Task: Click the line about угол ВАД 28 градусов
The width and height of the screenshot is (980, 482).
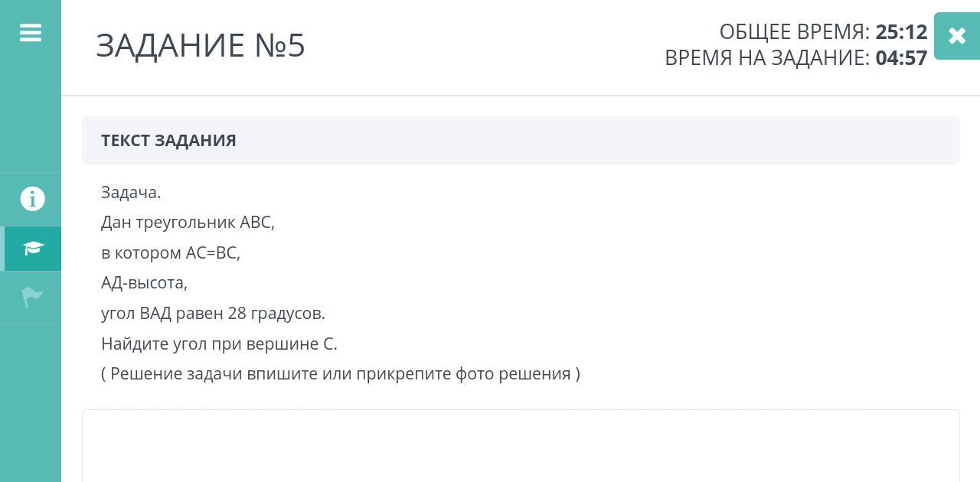Action: tap(213, 314)
